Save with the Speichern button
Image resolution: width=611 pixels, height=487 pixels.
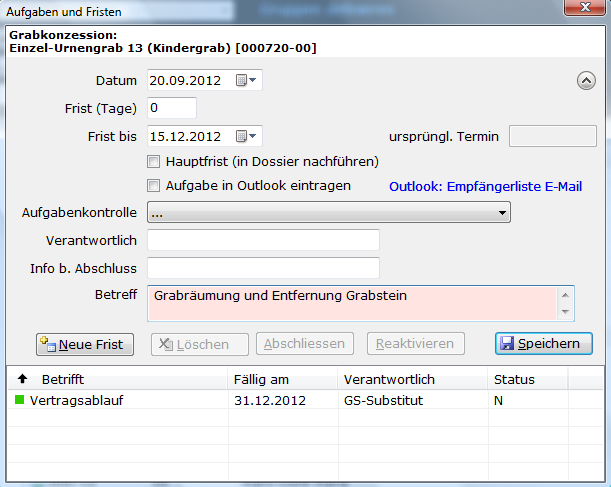pyautogui.click(x=544, y=344)
